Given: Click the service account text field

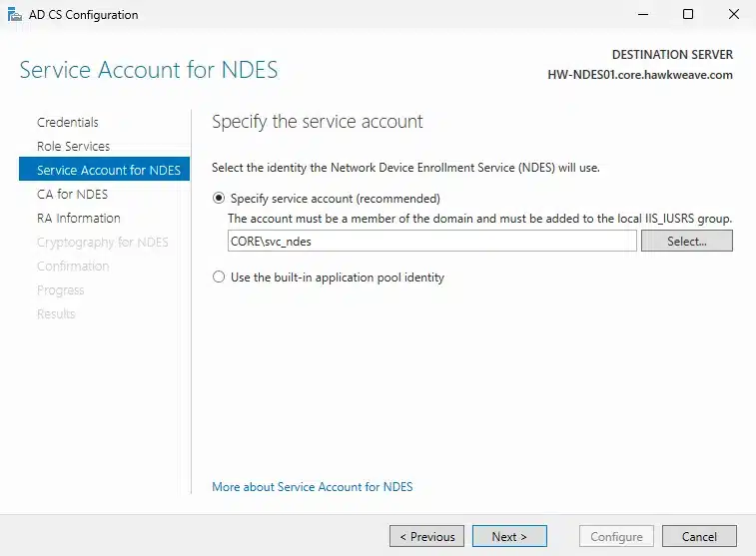Looking at the screenshot, I should pos(431,241).
